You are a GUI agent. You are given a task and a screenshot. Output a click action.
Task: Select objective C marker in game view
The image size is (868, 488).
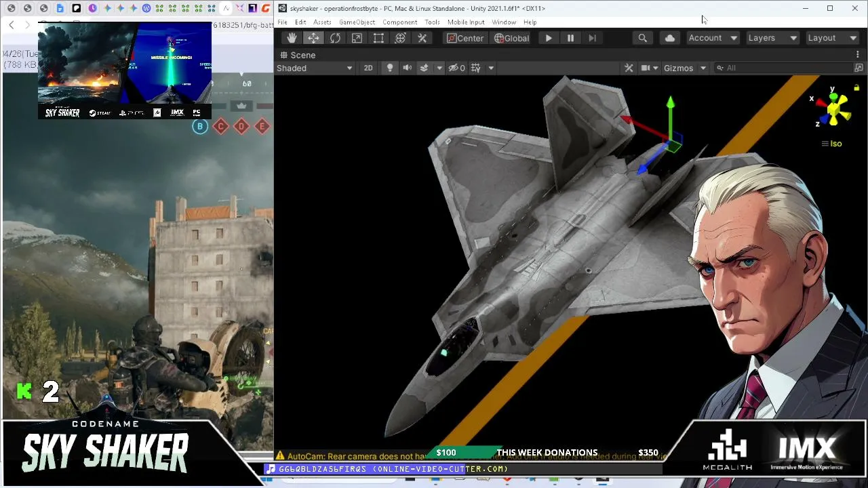point(220,126)
